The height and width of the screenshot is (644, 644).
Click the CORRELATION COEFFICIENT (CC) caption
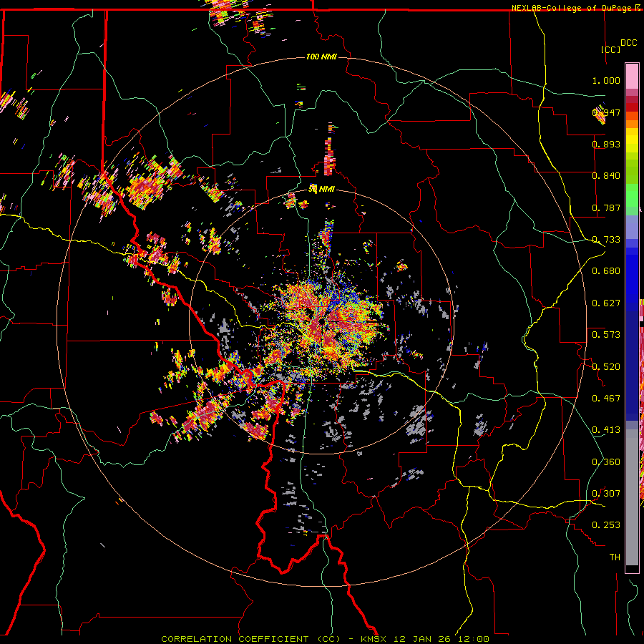(251, 639)
